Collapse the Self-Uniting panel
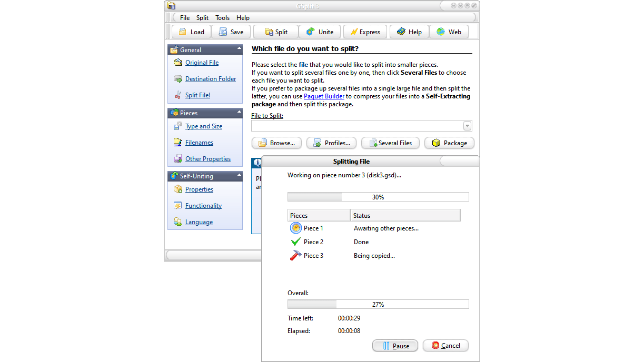Image resolution: width=644 pixels, height=362 pixels. [239, 175]
